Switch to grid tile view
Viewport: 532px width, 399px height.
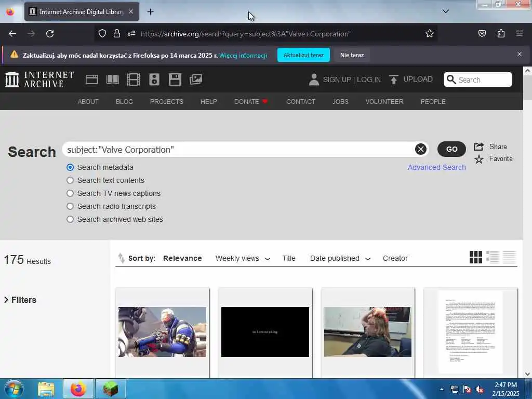point(476,257)
